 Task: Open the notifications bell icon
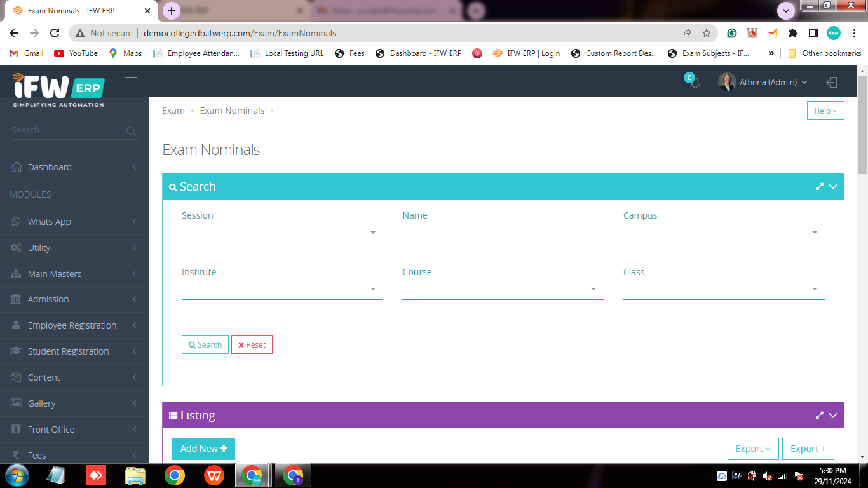point(695,83)
